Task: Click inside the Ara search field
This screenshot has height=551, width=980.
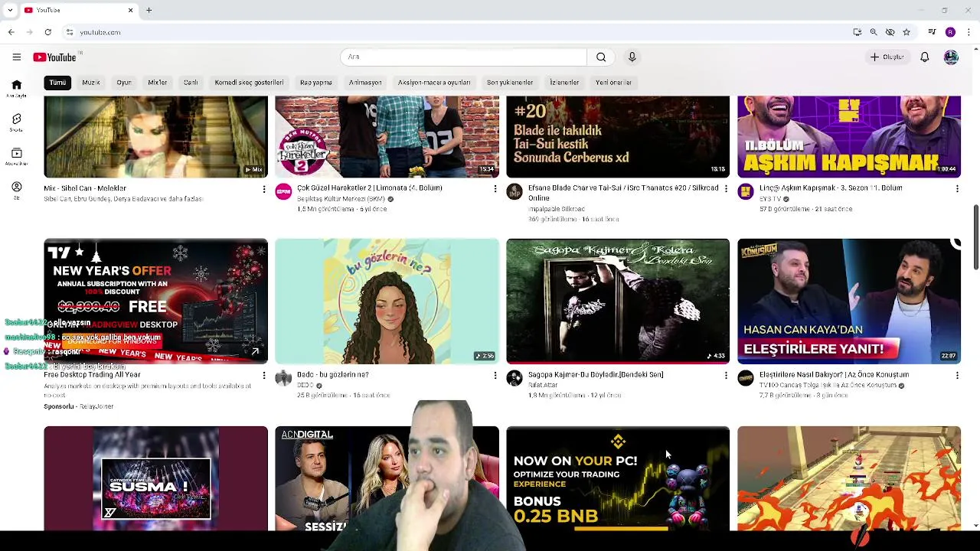Action: point(463,57)
